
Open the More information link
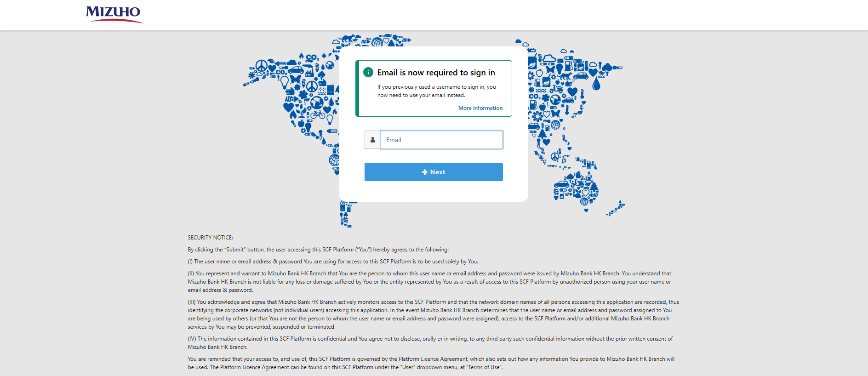[x=480, y=108]
